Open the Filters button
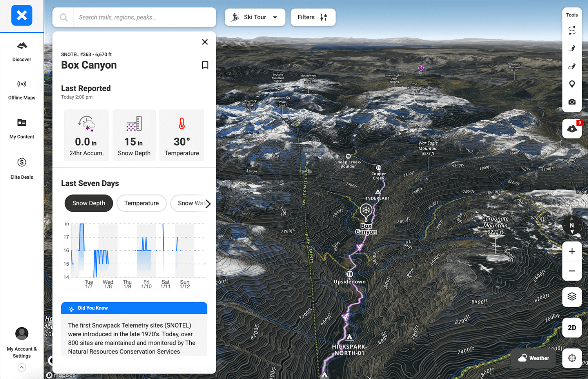The width and height of the screenshot is (588, 379). pos(313,17)
